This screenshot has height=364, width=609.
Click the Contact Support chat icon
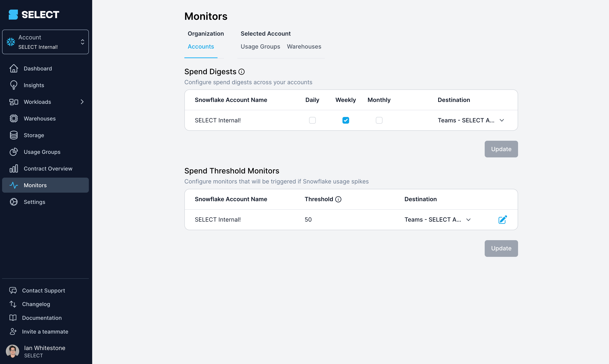click(x=13, y=290)
